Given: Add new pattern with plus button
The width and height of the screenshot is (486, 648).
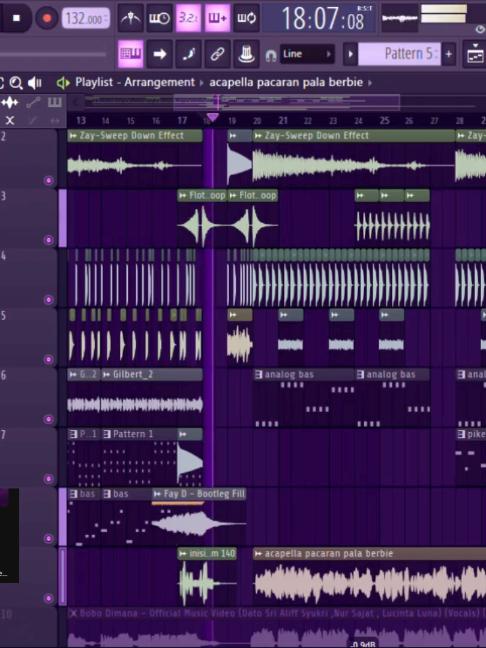Looking at the screenshot, I should tap(449, 54).
